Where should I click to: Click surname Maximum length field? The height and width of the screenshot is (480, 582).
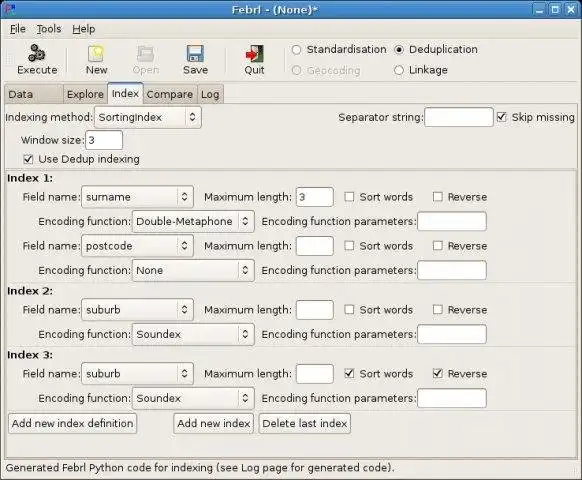(x=315, y=197)
